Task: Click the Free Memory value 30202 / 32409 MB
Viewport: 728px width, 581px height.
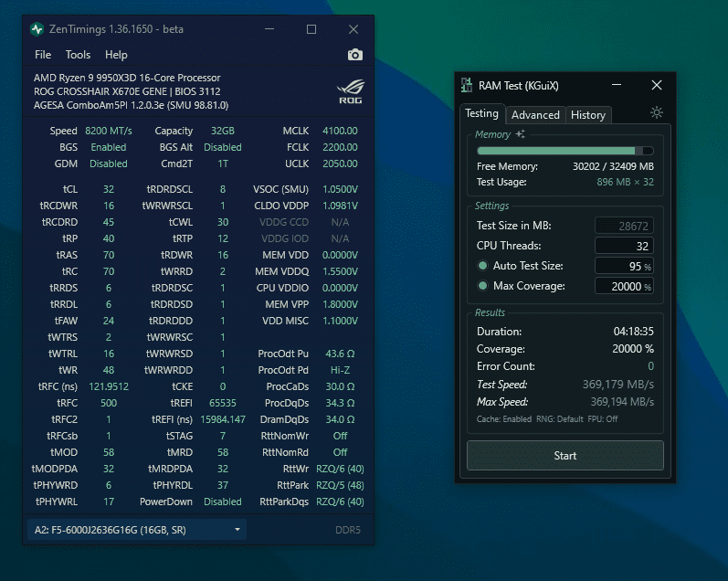Action: pos(613,166)
